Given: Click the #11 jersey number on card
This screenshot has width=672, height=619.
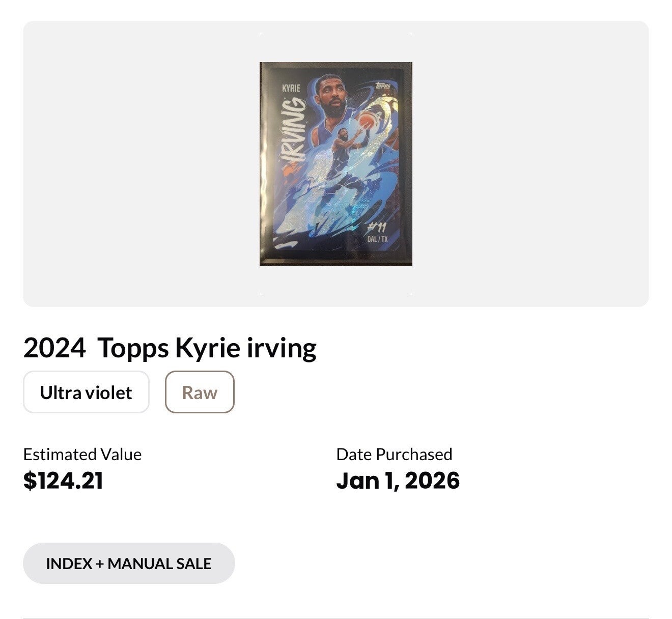Looking at the screenshot, I should 377,228.
